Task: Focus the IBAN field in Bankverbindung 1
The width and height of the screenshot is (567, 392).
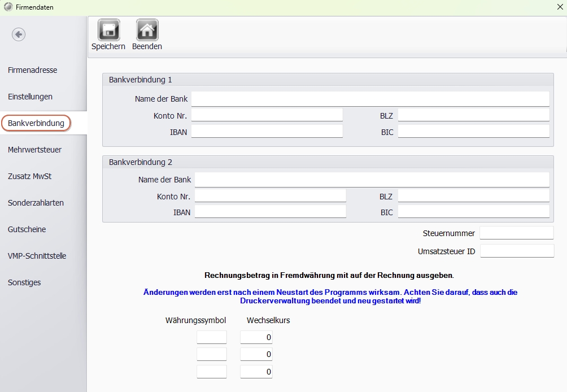Action: click(x=267, y=132)
